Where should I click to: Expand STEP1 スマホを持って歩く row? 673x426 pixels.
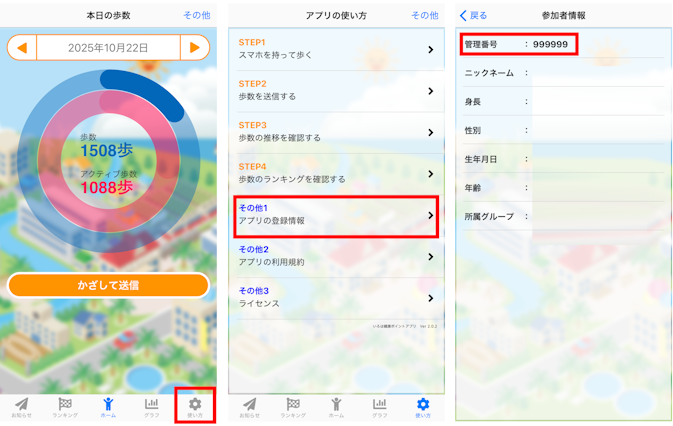pos(337,49)
